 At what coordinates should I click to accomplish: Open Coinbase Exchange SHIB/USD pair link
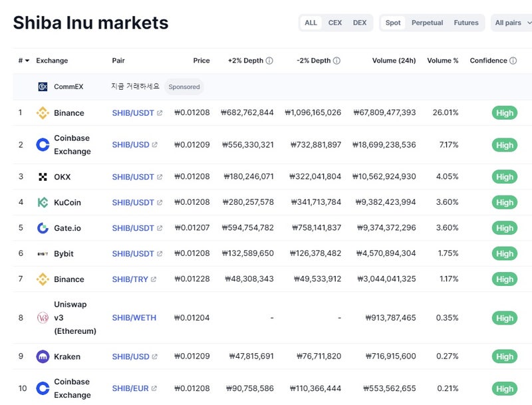[130, 145]
